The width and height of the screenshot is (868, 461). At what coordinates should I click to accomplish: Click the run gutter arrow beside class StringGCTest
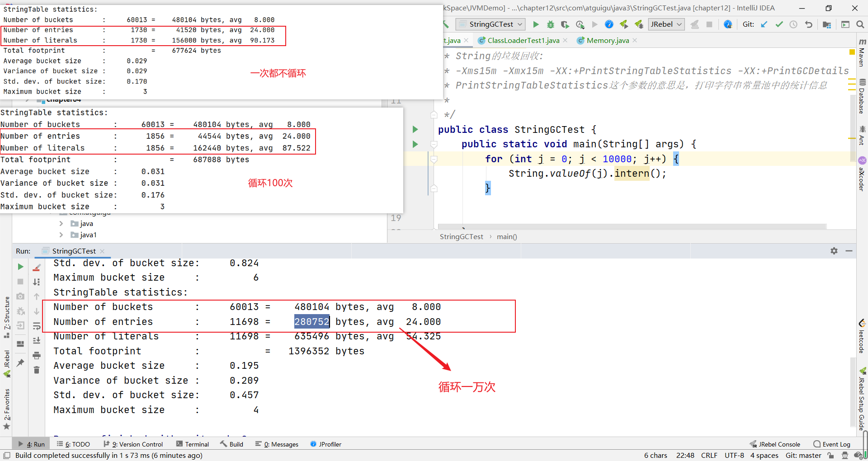click(x=415, y=130)
